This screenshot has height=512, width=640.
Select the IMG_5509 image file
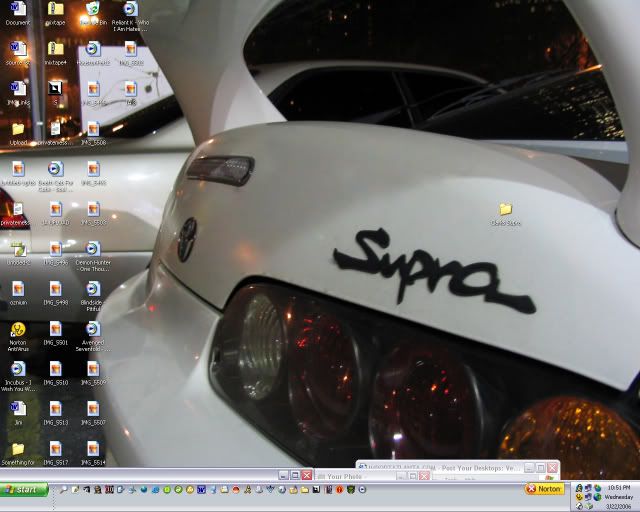point(92,369)
